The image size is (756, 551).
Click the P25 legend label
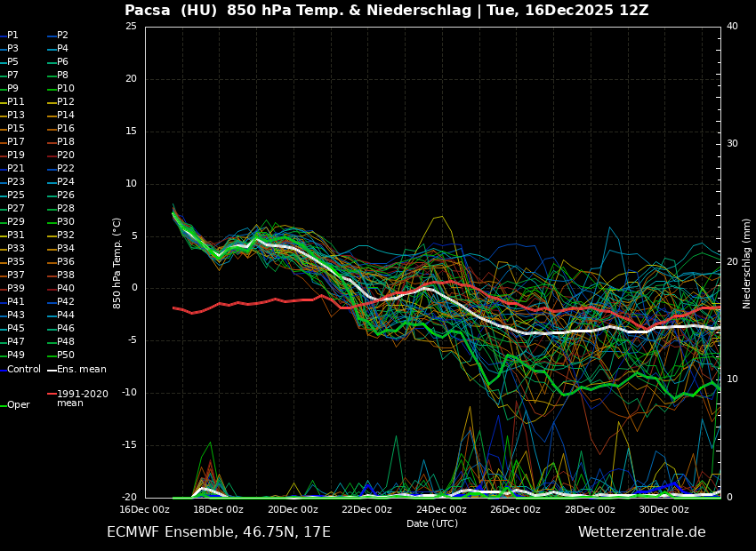(x=16, y=196)
